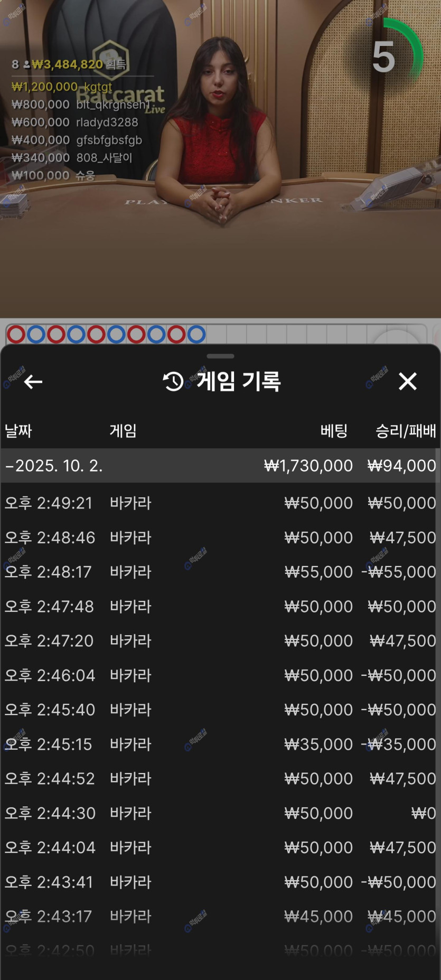This screenshot has width=441, height=980.
Task: Select the 승리/패배 column header
Action: click(405, 431)
